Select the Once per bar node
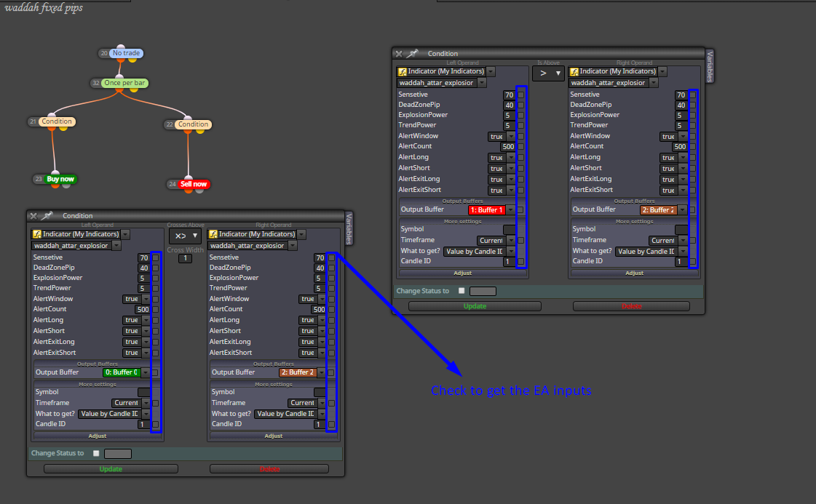The image size is (816, 504). (x=124, y=83)
